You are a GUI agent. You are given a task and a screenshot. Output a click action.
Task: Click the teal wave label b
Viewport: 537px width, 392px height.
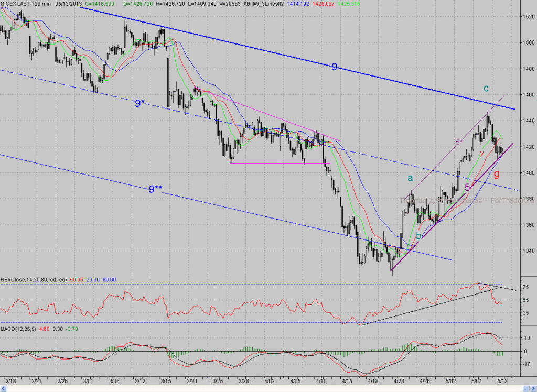coord(418,236)
